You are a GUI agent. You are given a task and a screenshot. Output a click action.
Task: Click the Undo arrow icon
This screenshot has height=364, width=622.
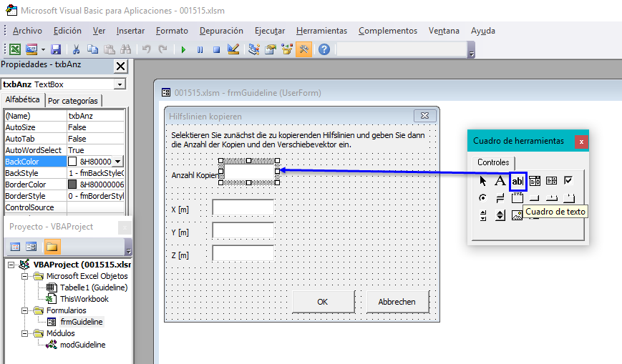pos(147,49)
